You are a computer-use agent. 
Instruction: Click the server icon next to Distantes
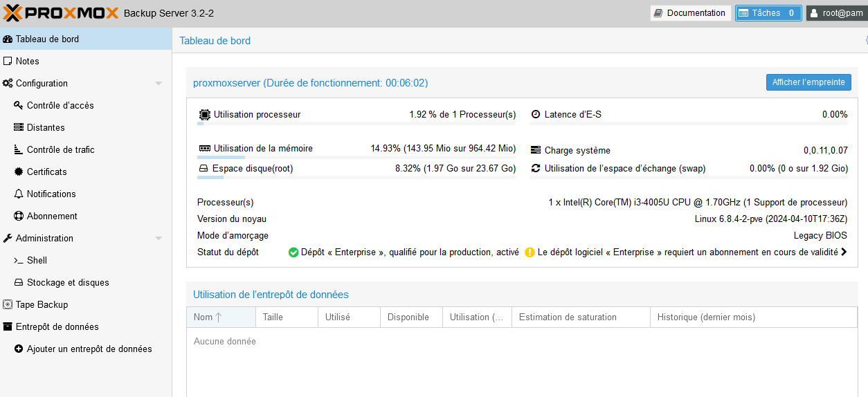pos(19,127)
